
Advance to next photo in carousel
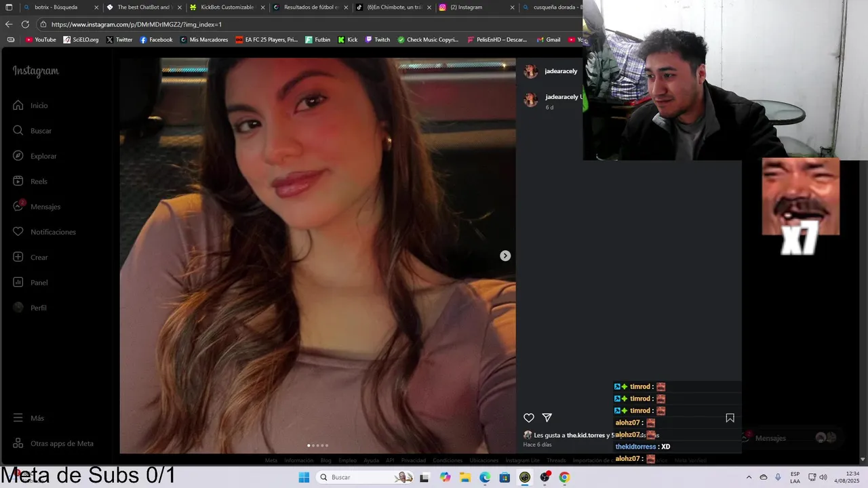click(505, 256)
